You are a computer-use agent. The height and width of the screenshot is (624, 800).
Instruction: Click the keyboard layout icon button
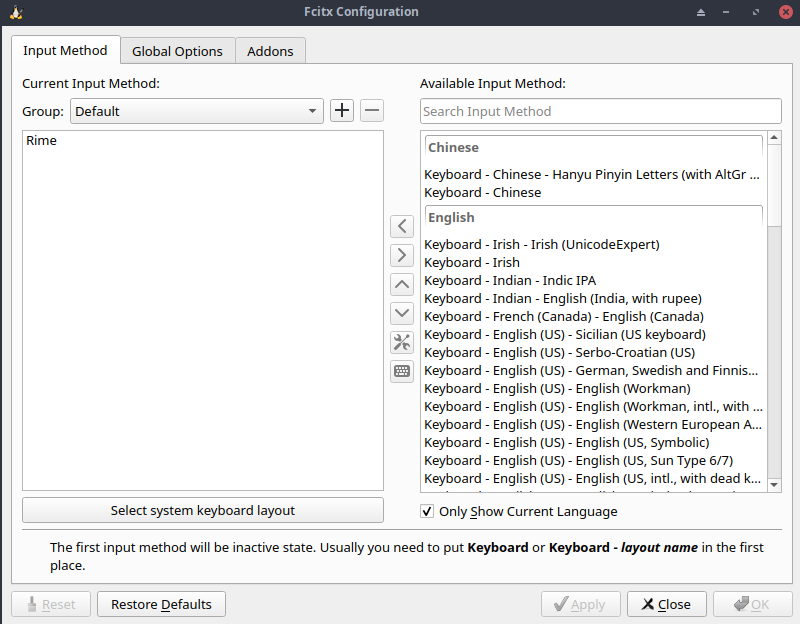point(402,372)
